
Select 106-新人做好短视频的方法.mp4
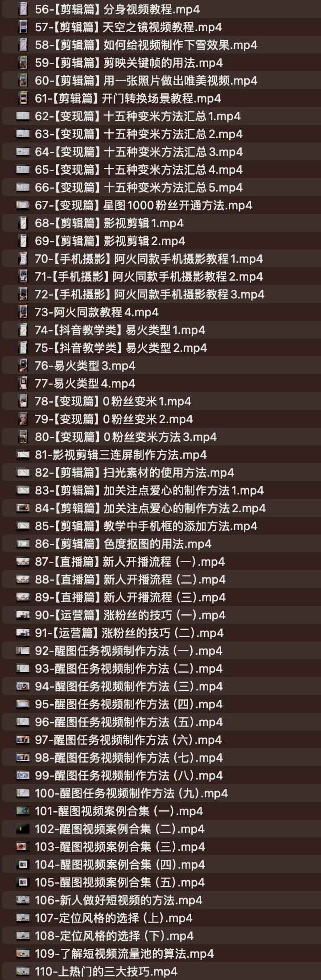(160, 900)
